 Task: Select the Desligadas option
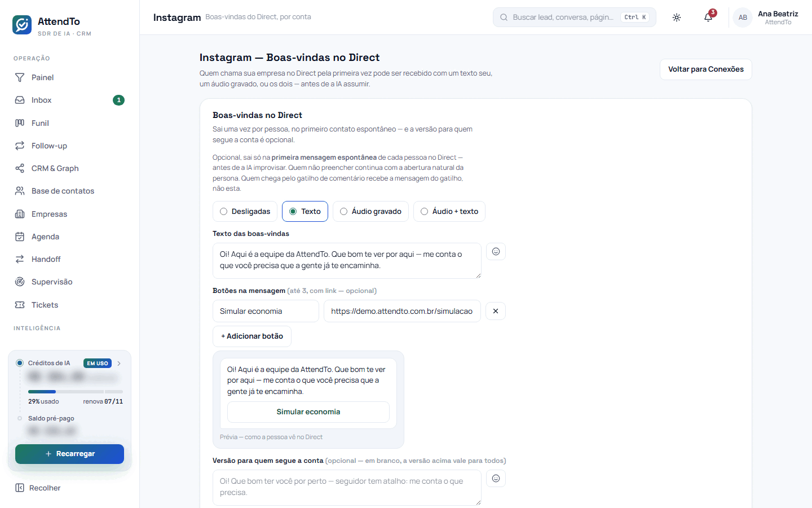coord(245,212)
